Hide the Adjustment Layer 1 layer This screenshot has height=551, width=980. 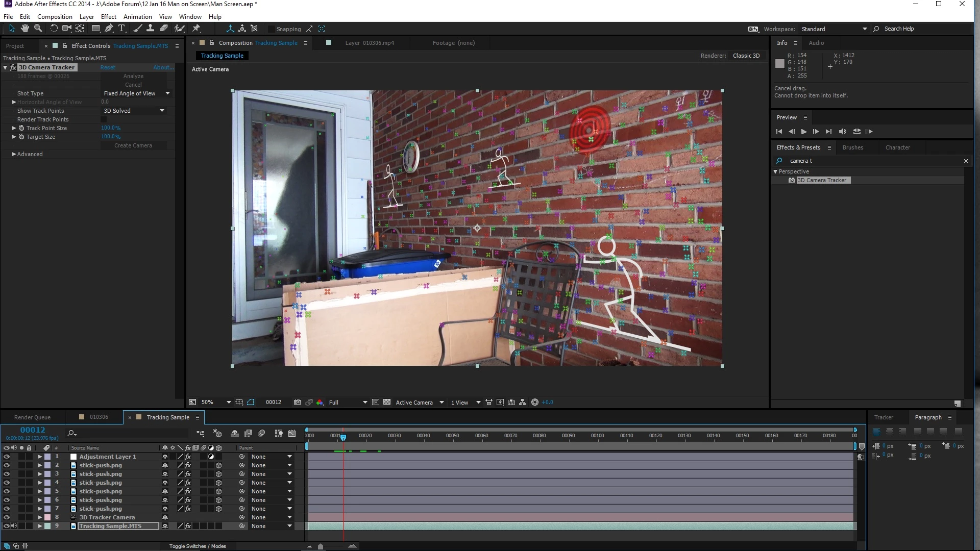tap(7, 457)
